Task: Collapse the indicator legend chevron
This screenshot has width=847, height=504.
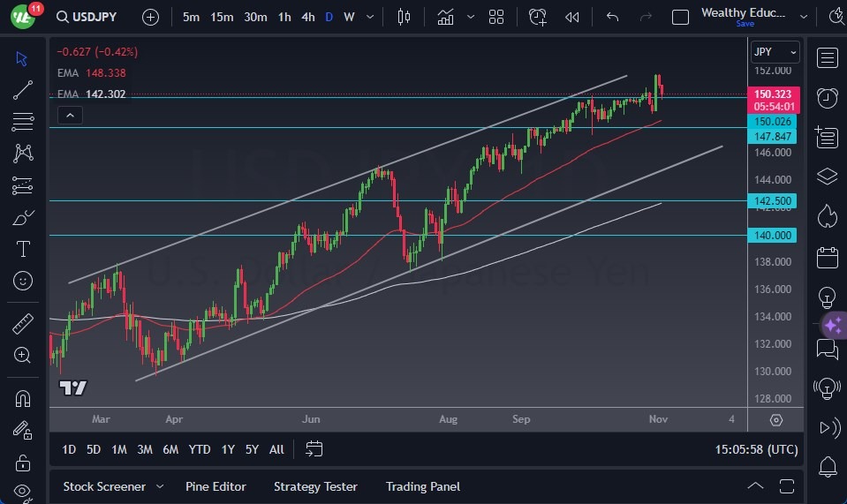Action: [69, 115]
